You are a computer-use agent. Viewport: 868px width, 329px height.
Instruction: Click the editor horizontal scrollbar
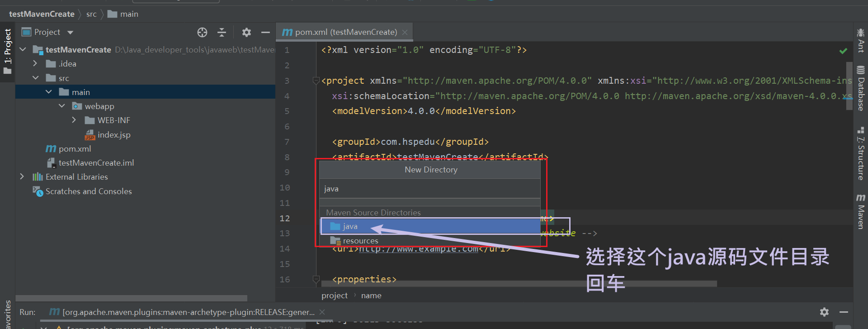[519, 284]
